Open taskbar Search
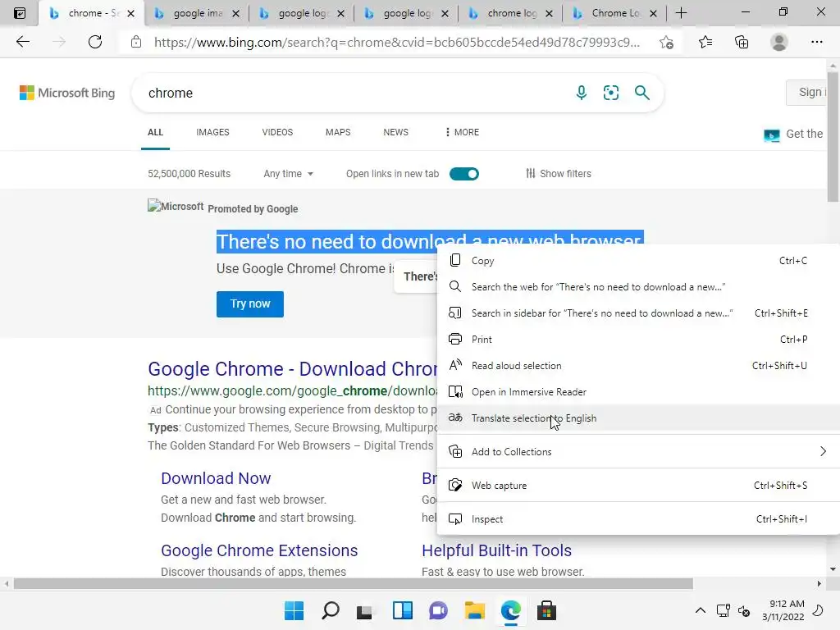This screenshot has height=630, width=840. tap(330, 610)
